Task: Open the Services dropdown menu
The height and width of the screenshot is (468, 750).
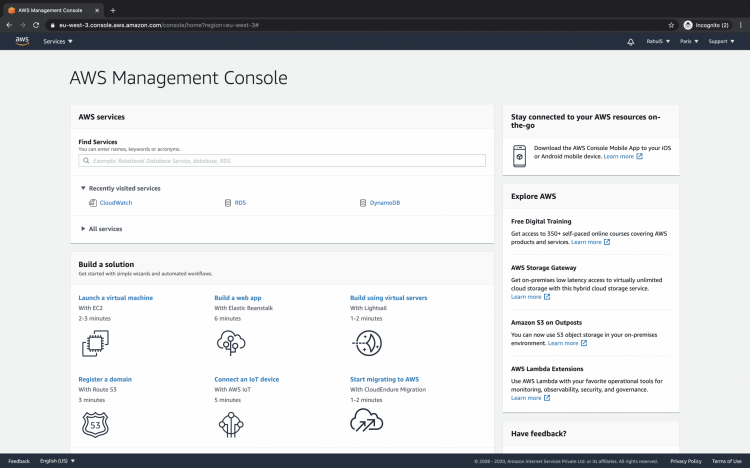Action: [x=58, y=42]
